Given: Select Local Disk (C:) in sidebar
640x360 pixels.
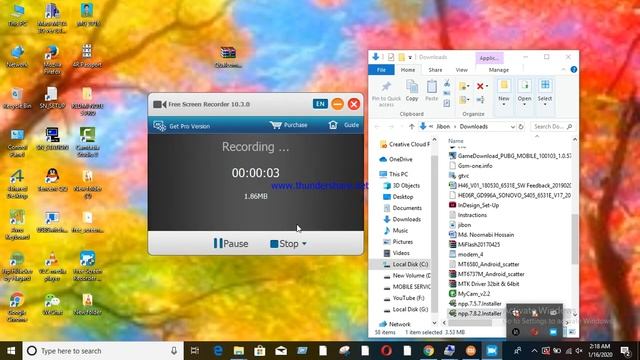Looking at the screenshot, I should 406,264.
